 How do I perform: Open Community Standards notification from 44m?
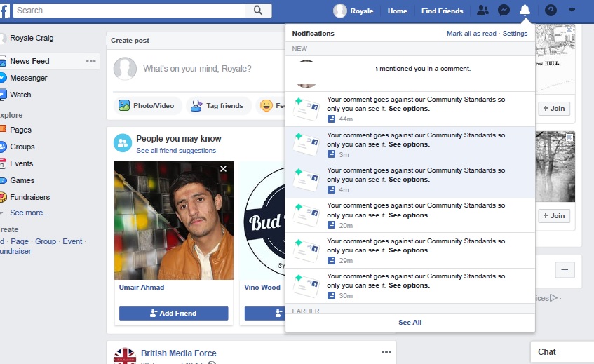tap(410, 109)
